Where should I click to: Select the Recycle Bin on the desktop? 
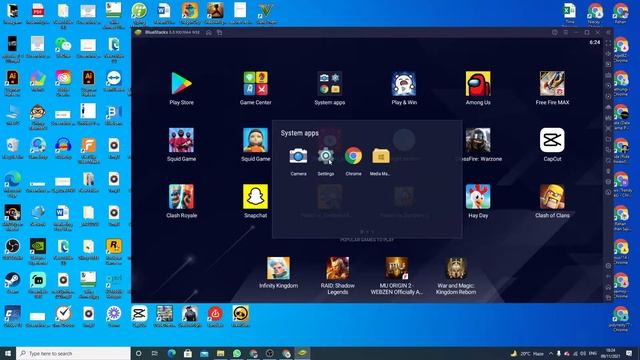click(12, 148)
